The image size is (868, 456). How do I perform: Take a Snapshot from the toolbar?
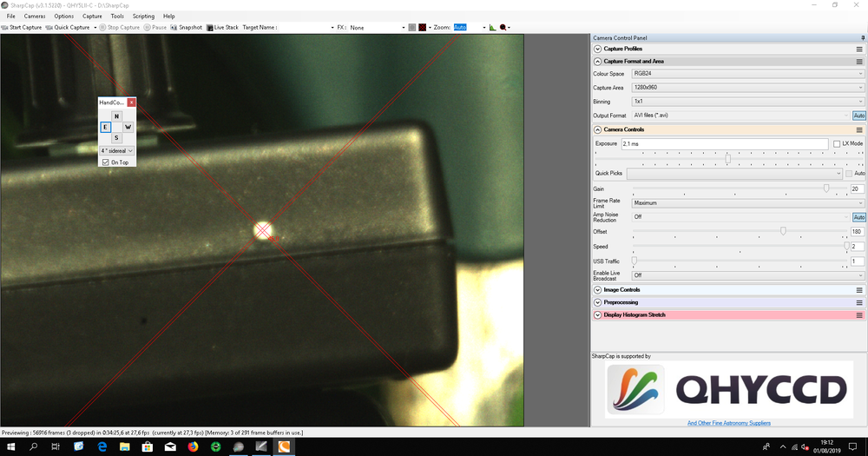pyautogui.click(x=186, y=27)
